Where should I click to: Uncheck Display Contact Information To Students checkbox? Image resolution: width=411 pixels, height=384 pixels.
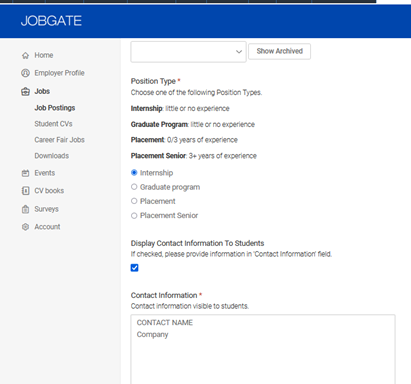(134, 268)
